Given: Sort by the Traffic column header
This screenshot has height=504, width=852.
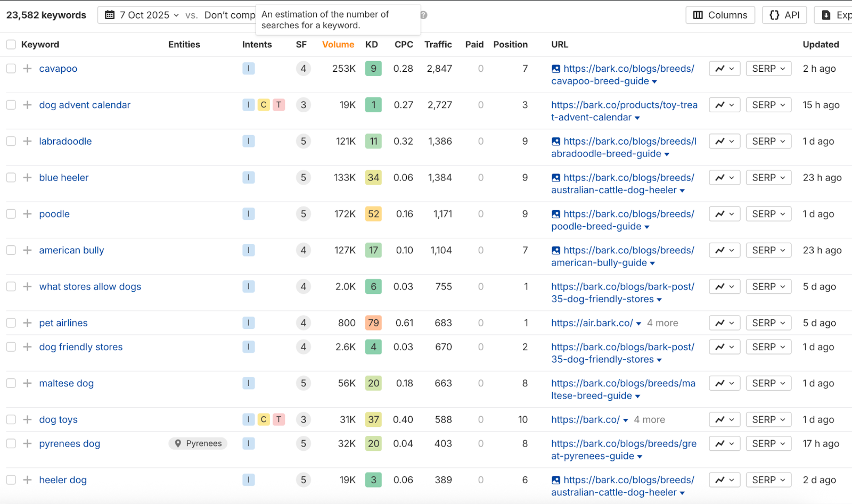Looking at the screenshot, I should click(x=438, y=45).
